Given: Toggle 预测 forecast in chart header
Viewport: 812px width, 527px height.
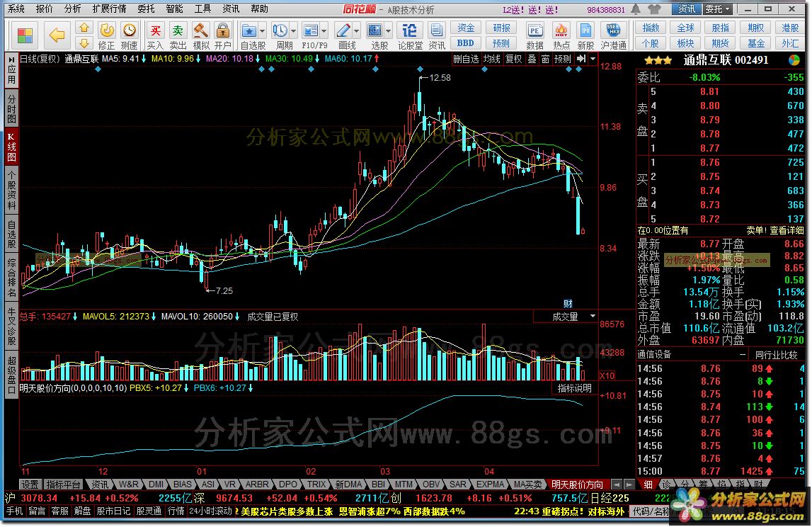Looking at the screenshot, I should tap(562, 59).
